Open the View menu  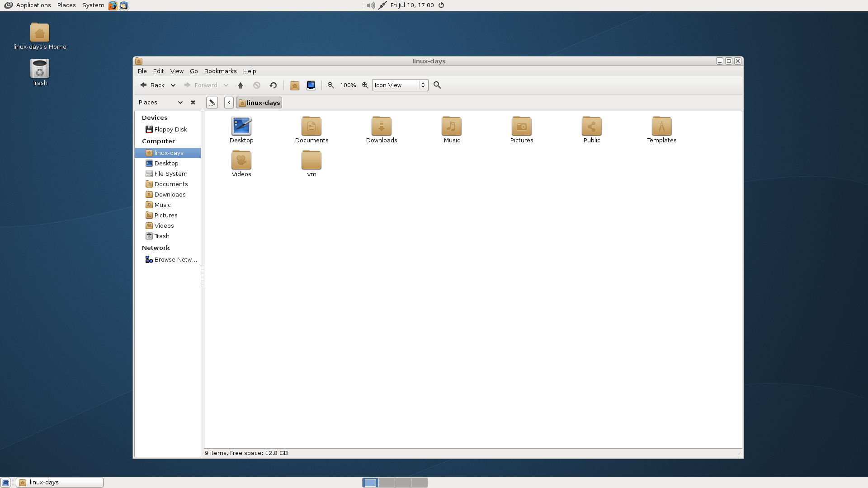177,71
